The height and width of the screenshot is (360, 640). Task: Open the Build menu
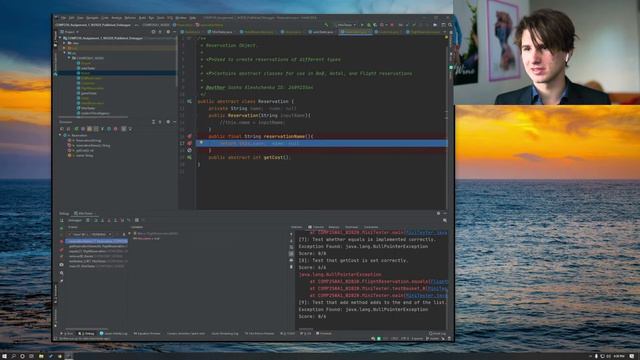click(x=142, y=18)
